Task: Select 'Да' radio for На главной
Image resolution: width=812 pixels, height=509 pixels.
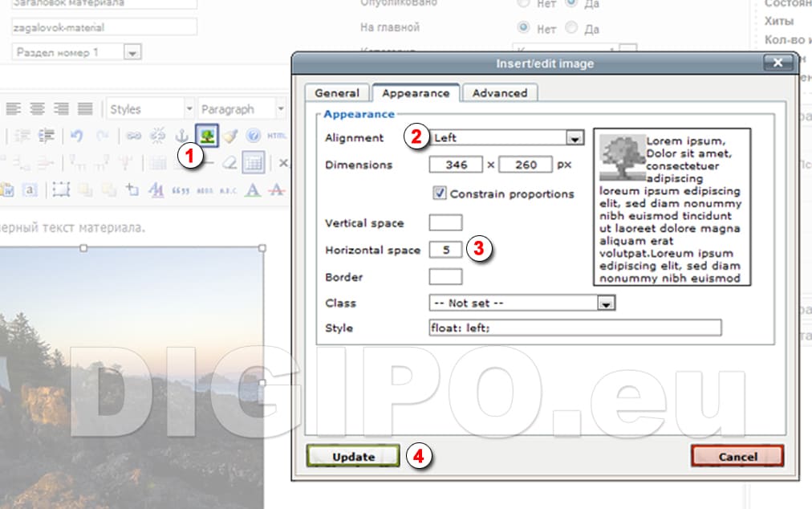Action: pos(571,28)
